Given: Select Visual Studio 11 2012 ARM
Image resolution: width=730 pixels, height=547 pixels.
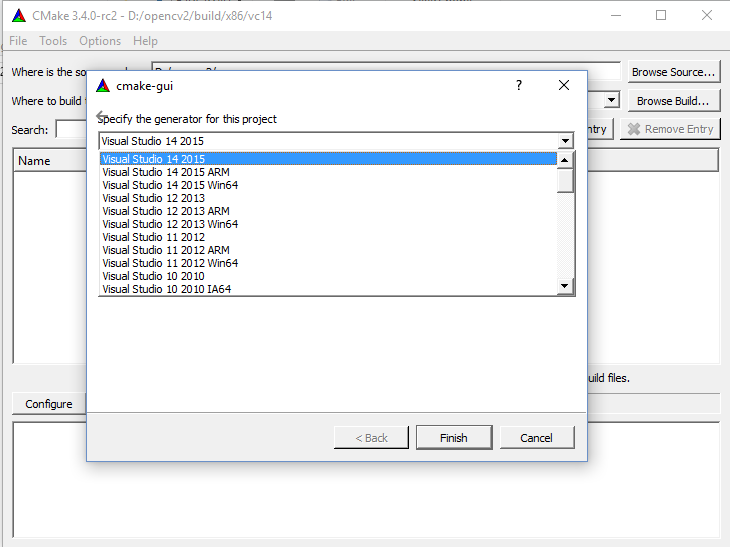Looking at the screenshot, I should [328, 250].
